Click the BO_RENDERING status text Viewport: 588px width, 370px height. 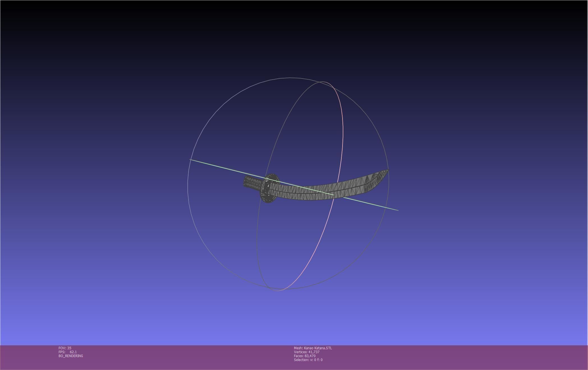(x=71, y=356)
